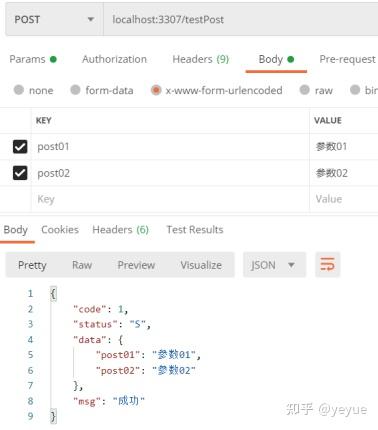This screenshot has width=378, height=430.
Task: Uncheck the post01 parameter checkbox
Action: point(20,147)
